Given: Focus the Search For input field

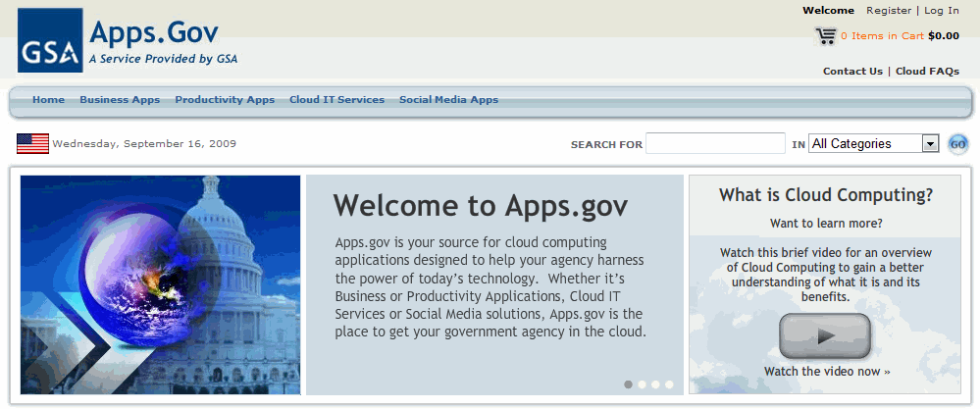Looking at the screenshot, I should tap(715, 143).
